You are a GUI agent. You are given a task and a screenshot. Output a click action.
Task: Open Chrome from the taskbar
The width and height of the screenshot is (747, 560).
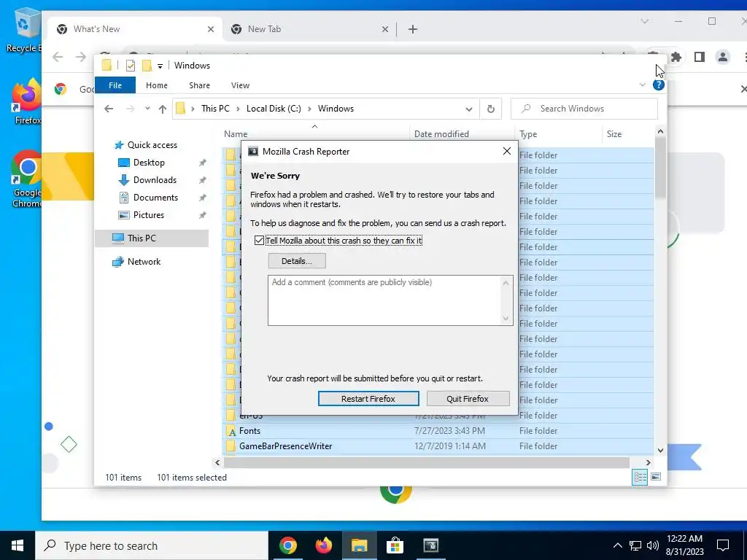(287, 545)
